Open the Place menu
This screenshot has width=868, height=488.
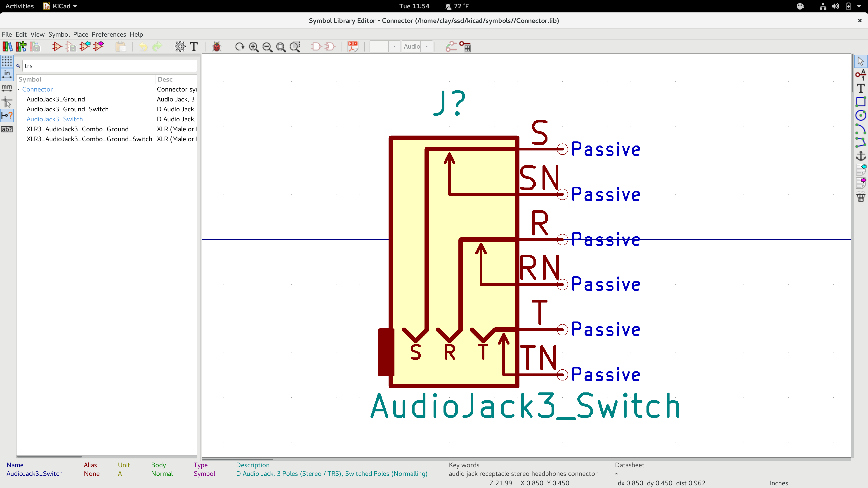(x=80, y=34)
